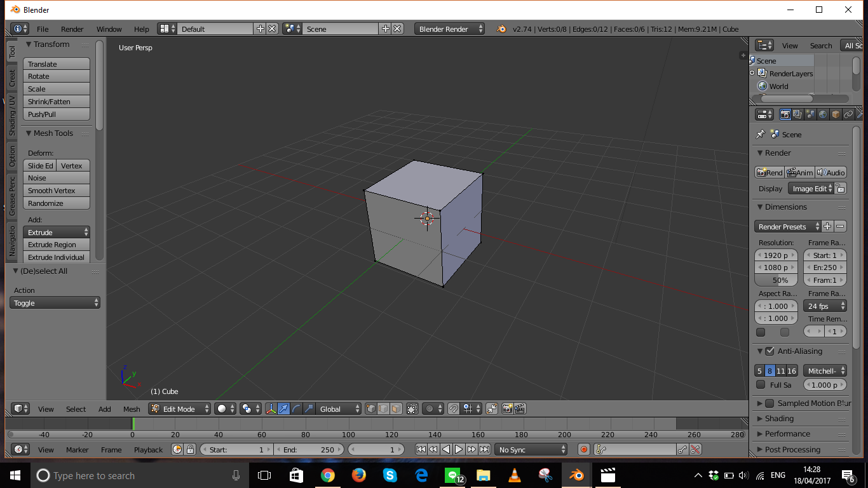Enable the Sampled Motion Blur checkbox

[x=770, y=403]
